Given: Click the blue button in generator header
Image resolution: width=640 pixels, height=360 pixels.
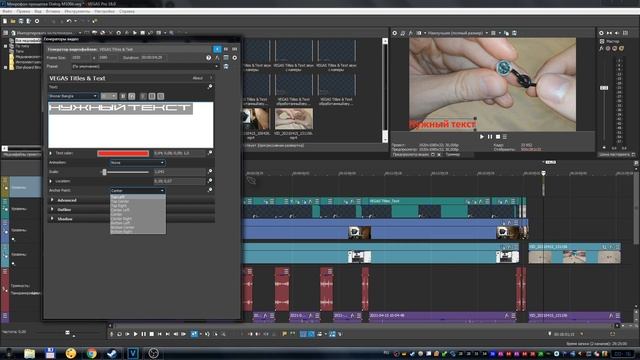Looking at the screenshot, I should click(x=217, y=49).
